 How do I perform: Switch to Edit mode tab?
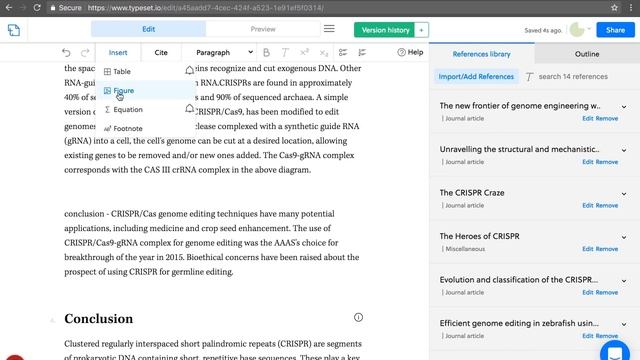[x=149, y=29]
